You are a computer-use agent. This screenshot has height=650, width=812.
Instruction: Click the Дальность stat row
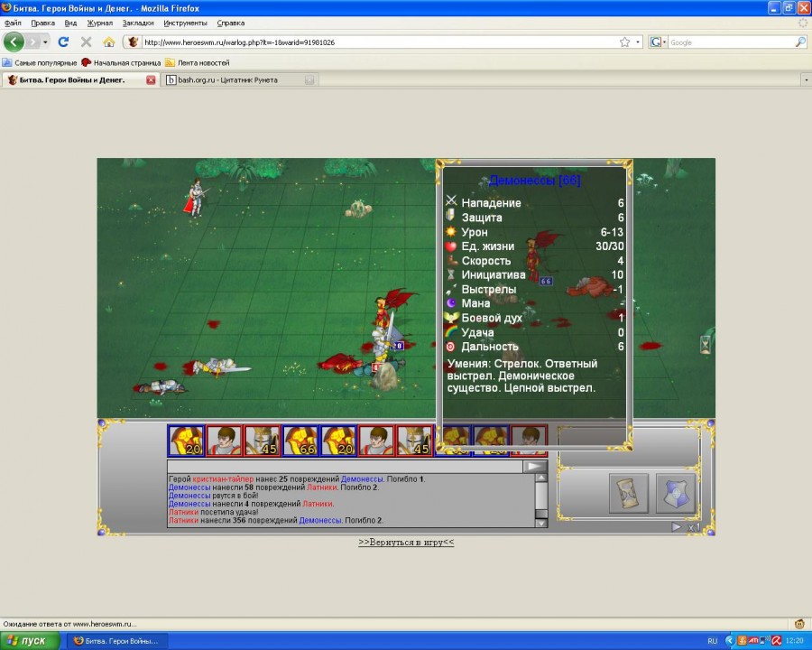(x=534, y=347)
